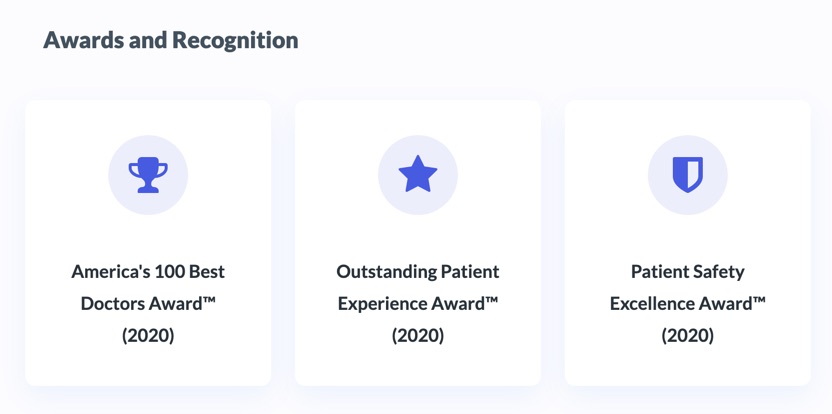Open Outstanding Patient Experience Award card
This screenshot has width=832, height=414.
coord(418,243)
